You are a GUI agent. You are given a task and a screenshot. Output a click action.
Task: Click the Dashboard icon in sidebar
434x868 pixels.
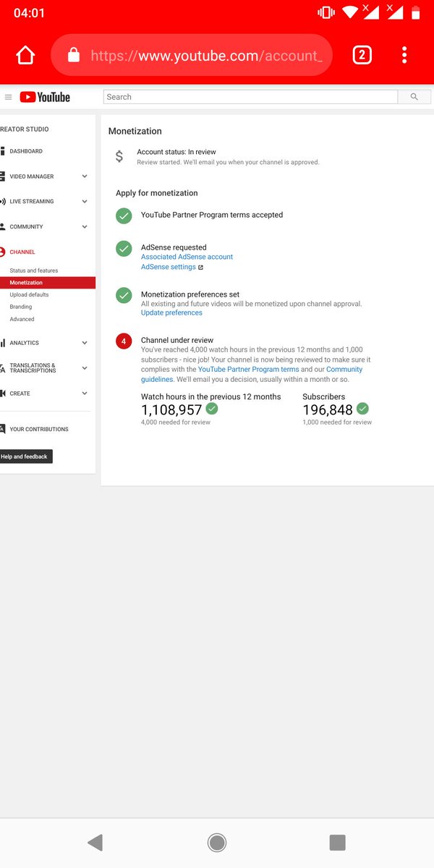tap(2, 151)
